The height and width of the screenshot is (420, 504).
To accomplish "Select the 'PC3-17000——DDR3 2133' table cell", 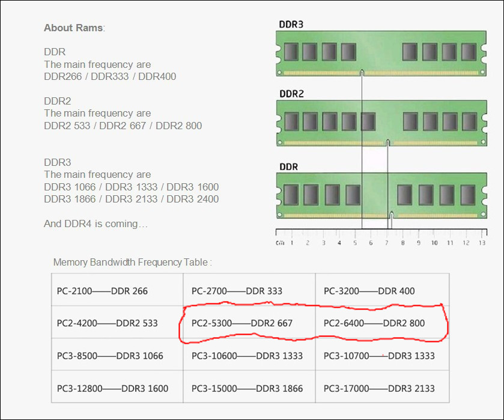I will pos(382,386).
